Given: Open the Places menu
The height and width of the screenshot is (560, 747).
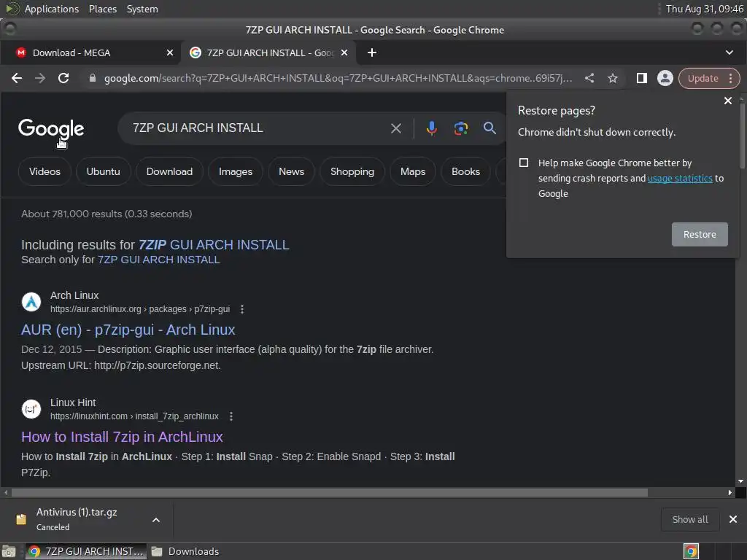Looking at the screenshot, I should coord(102,9).
